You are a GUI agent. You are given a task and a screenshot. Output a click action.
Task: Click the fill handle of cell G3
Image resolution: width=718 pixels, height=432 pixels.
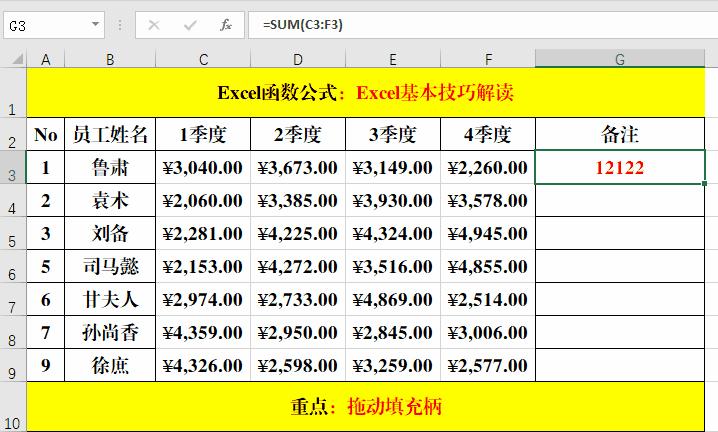coord(704,183)
